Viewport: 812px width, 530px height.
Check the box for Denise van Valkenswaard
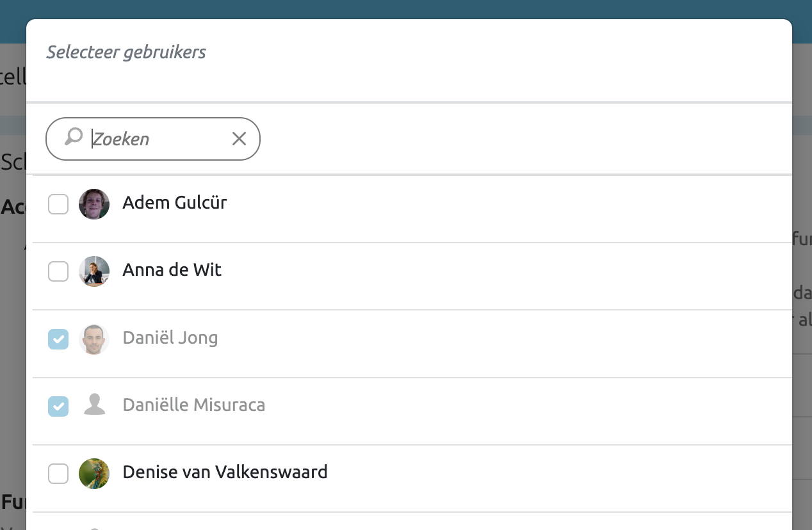58,474
